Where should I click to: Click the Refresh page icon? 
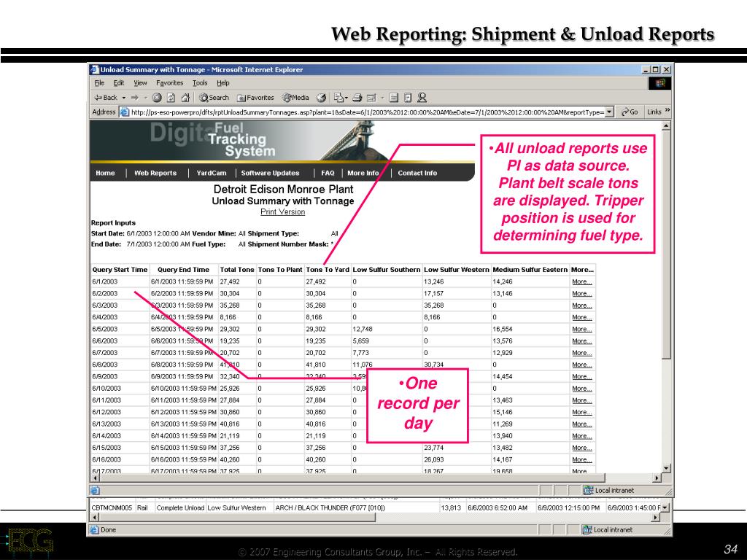point(171,98)
